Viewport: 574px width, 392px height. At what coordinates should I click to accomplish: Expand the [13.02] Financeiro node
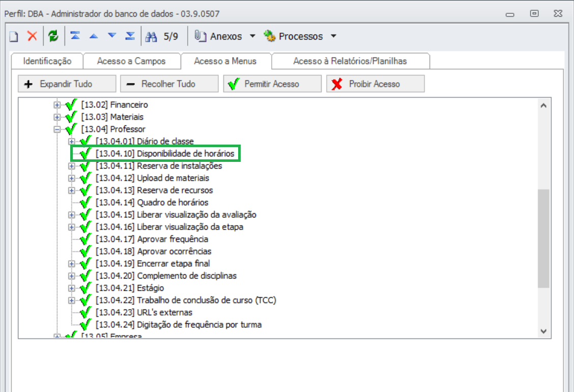57,105
